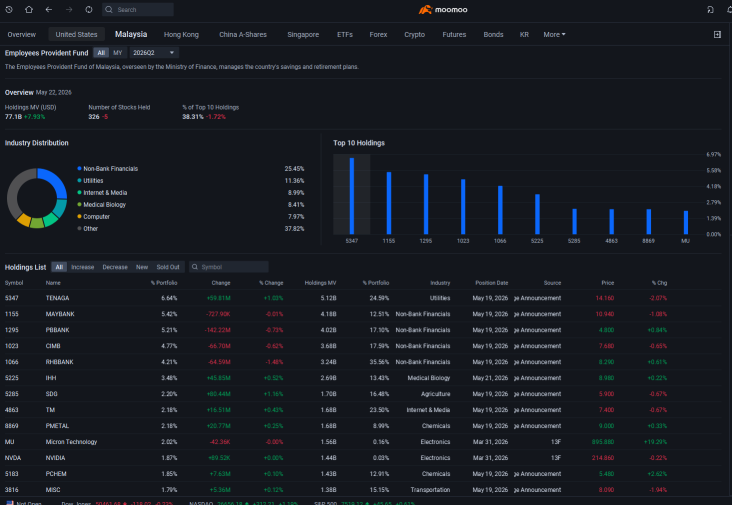
Task: Sort by Industry column header
Action: (440, 283)
